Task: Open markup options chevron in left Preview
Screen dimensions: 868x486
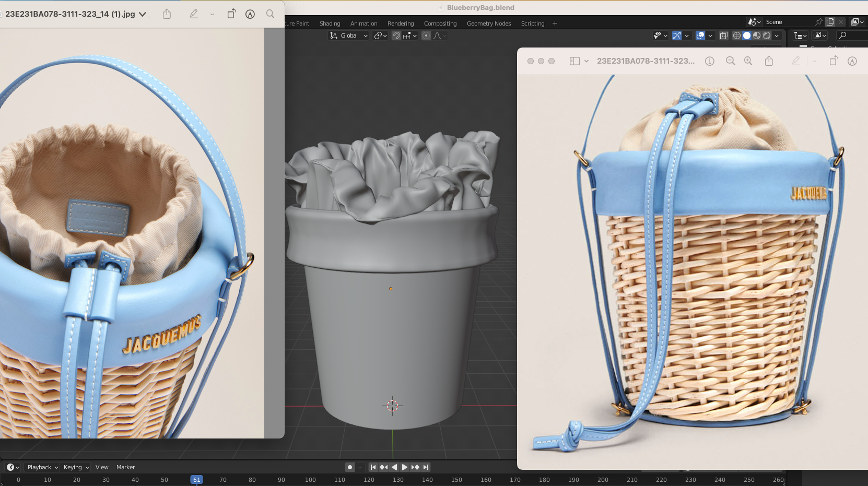Action: [212, 14]
